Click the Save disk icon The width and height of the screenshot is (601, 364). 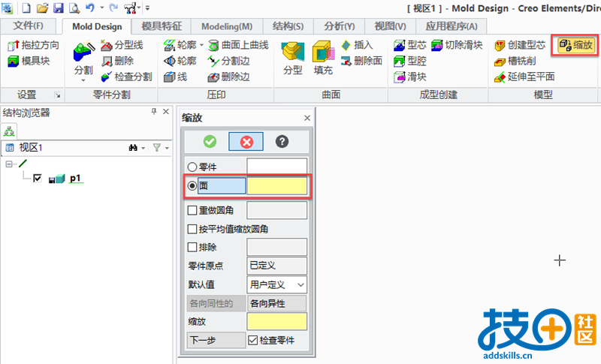tap(58, 8)
